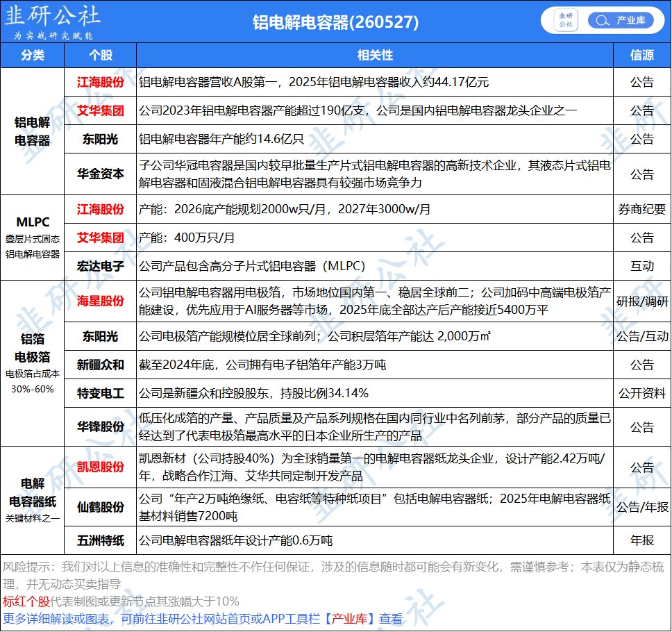Screen dimensions: 672x632
Task: Select 江海股份 in 铝电解电容器 category
Action: [x=100, y=82]
